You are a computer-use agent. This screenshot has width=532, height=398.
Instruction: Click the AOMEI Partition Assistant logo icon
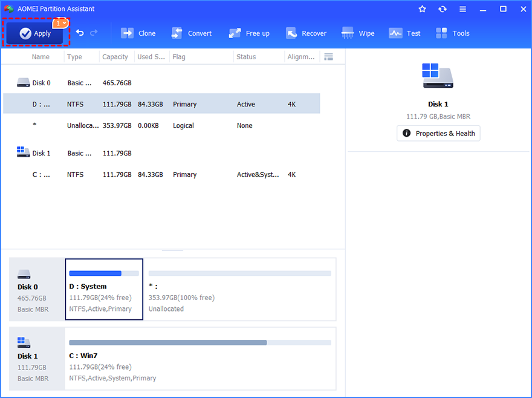9,9
